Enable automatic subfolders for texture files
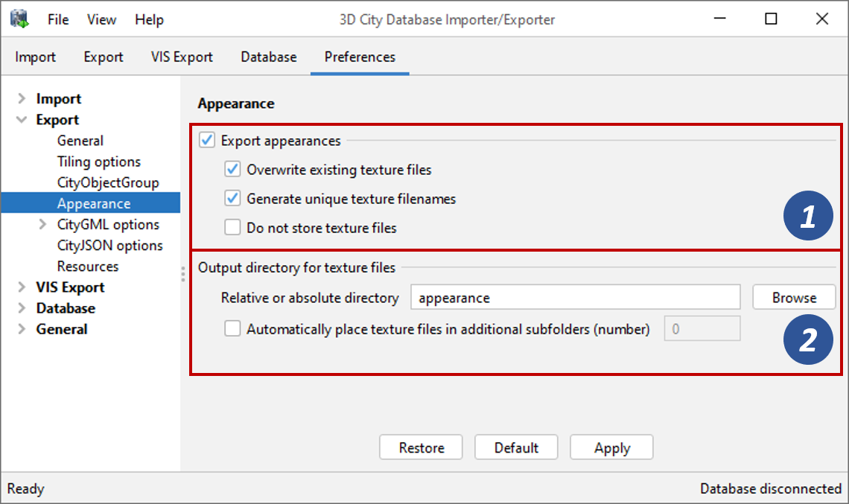Image resolution: width=849 pixels, height=504 pixels. pos(233,328)
